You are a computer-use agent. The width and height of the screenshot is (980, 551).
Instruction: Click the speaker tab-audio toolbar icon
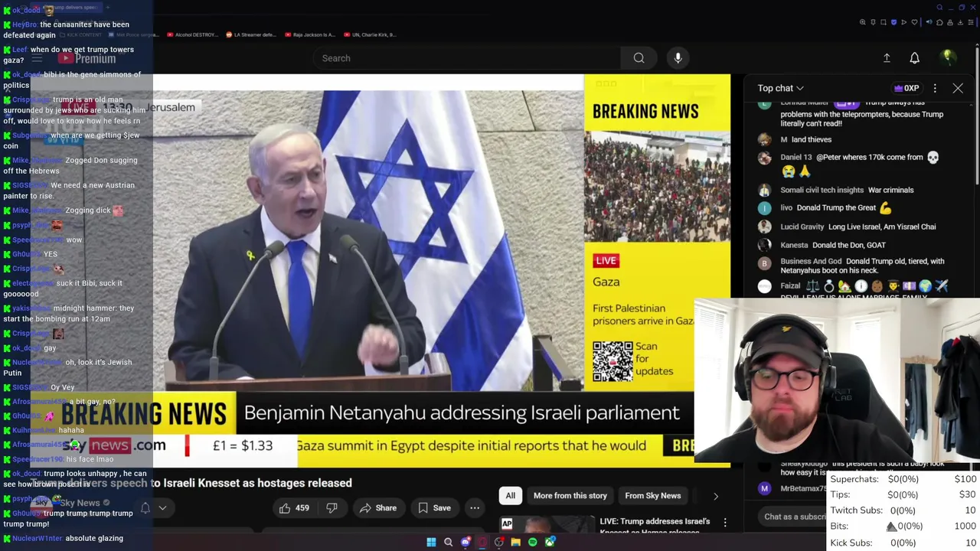[929, 22]
